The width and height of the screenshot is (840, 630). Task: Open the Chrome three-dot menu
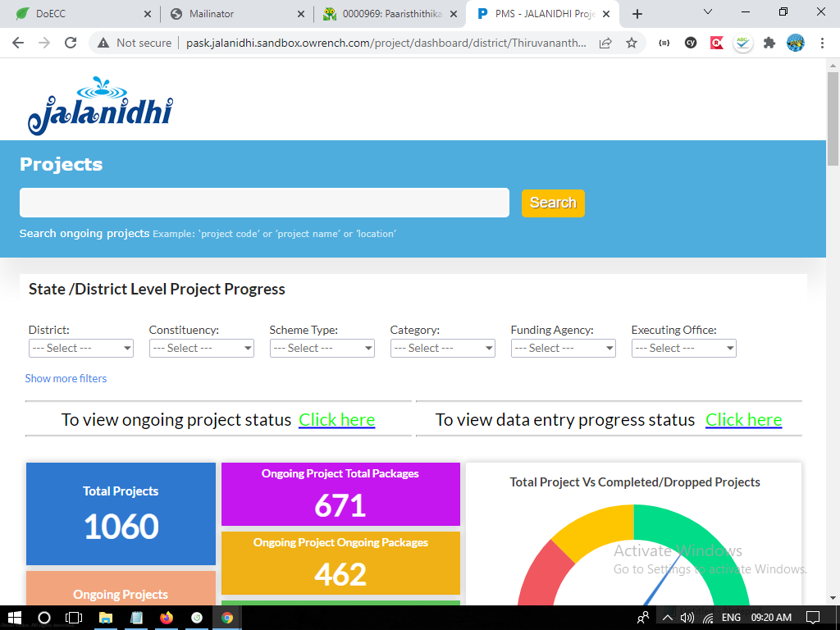[822, 43]
